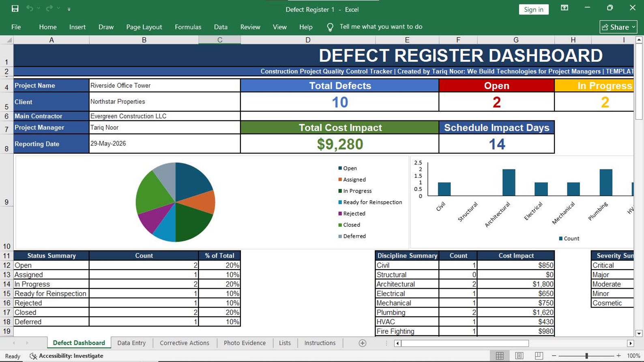Select the Schedule Impact Days value 14
The width and height of the screenshot is (644, 362).
point(497,144)
